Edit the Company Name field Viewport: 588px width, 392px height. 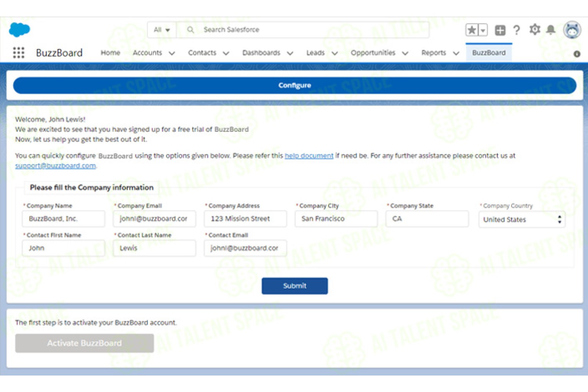(64, 219)
